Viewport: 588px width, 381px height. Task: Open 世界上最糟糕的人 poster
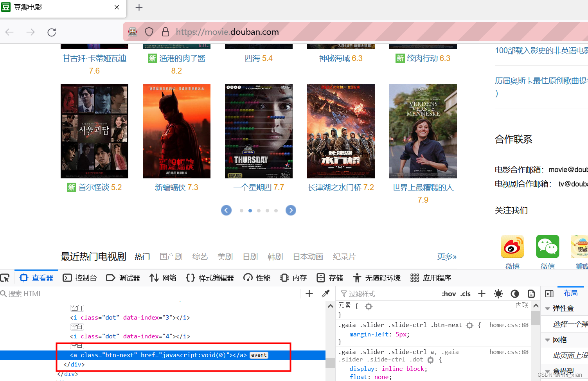tap(423, 131)
